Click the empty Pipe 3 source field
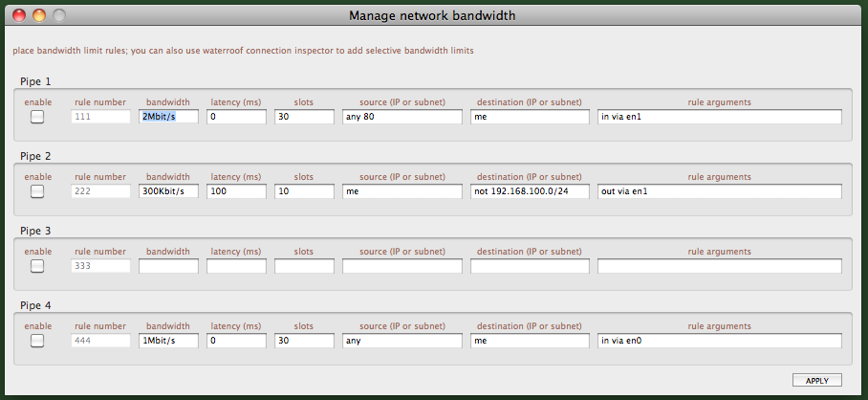This screenshot has height=400, width=868. 402,266
